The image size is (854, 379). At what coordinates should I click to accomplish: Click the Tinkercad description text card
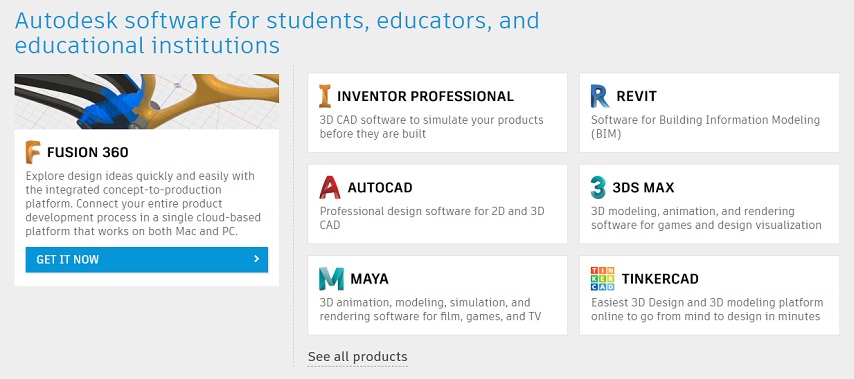tap(709, 295)
